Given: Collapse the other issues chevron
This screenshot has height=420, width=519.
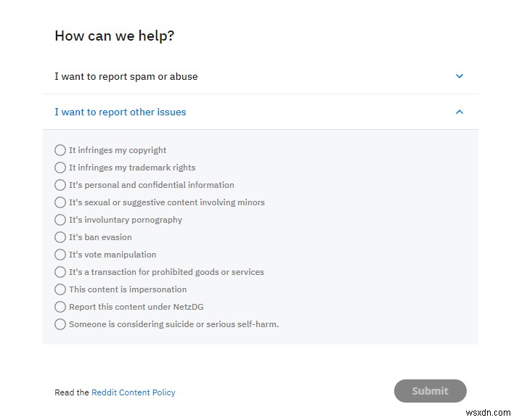Looking at the screenshot, I should [x=459, y=112].
